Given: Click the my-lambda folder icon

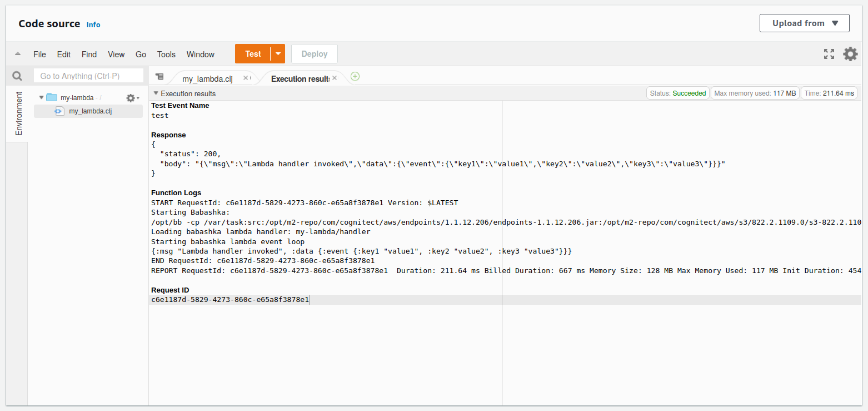Looking at the screenshot, I should 52,97.
